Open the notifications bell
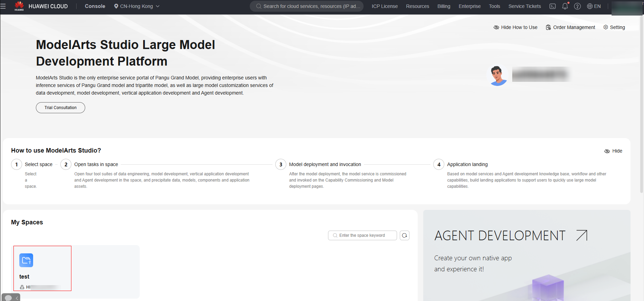This screenshot has height=301, width=644. (x=565, y=6)
